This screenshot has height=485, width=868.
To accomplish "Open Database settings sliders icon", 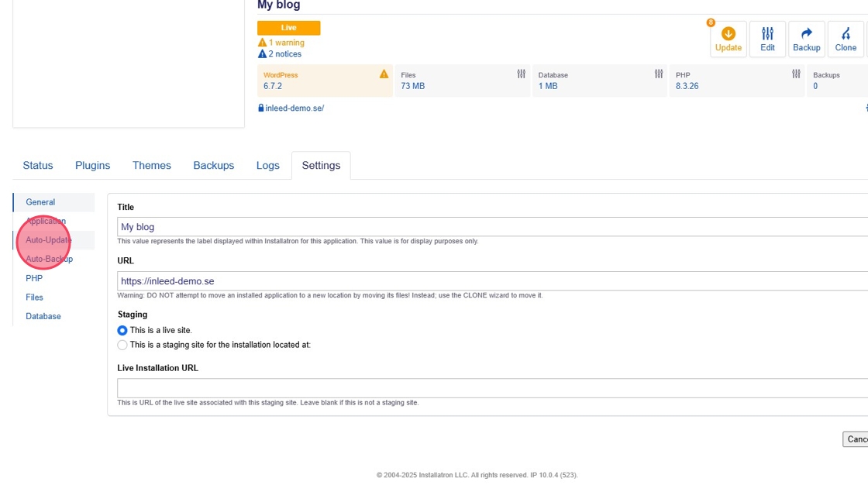I will [659, 74].
